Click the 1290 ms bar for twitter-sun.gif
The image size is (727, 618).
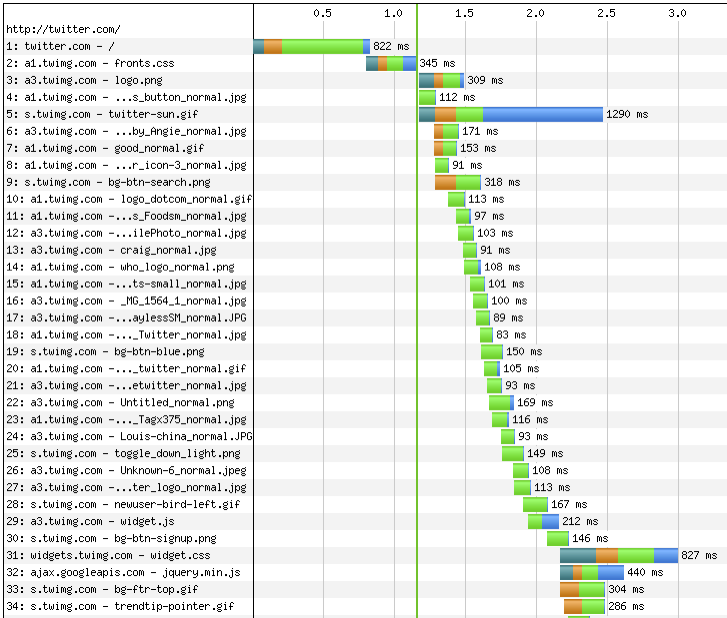(x=511, y=114)
